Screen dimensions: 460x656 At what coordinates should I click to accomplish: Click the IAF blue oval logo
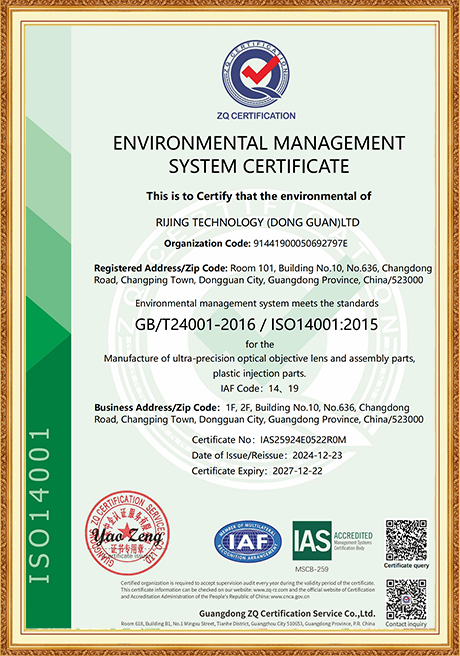(248, 542)
